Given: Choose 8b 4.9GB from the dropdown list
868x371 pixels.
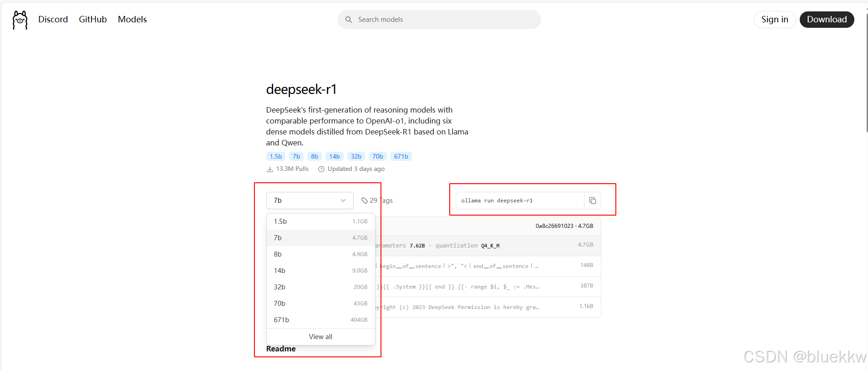Looking at the screenshot, I should 321,254.
